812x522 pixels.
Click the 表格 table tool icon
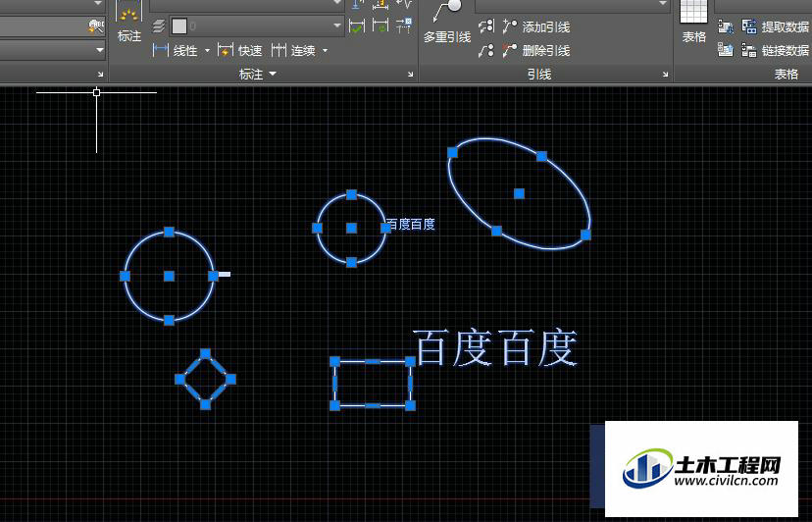[x=694, y=22]
